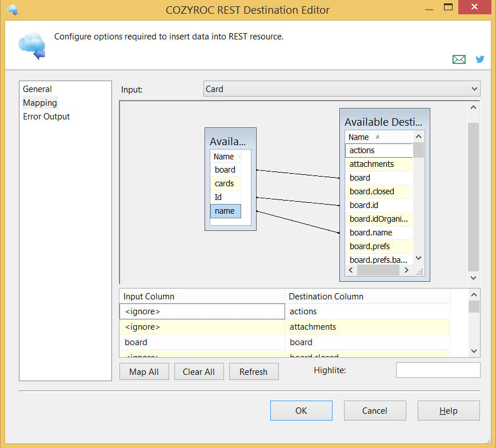Click up arrow of mapping canvas scrollbar
The image size is (496, 448).
pos(473,107)
